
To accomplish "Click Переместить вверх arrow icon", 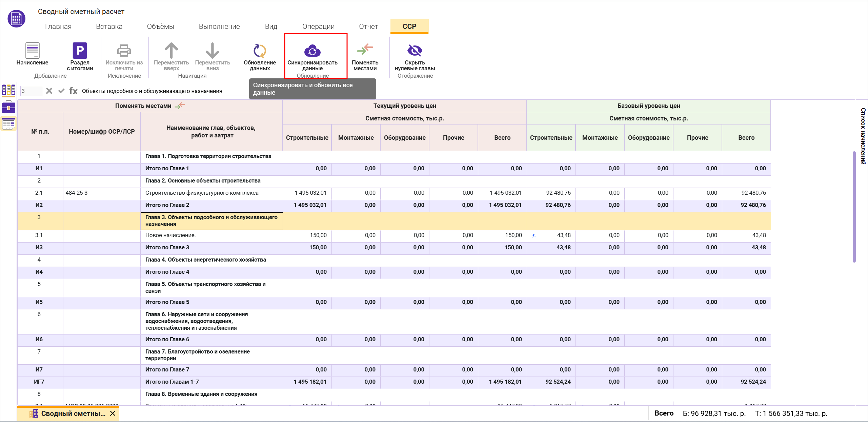I will click(x=171, y=51).
